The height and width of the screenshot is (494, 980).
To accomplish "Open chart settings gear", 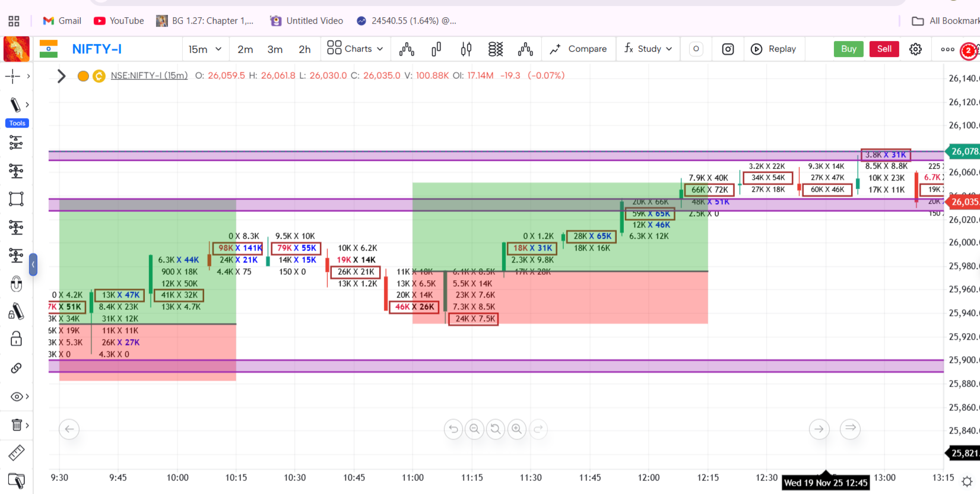I will click(915, 49).
